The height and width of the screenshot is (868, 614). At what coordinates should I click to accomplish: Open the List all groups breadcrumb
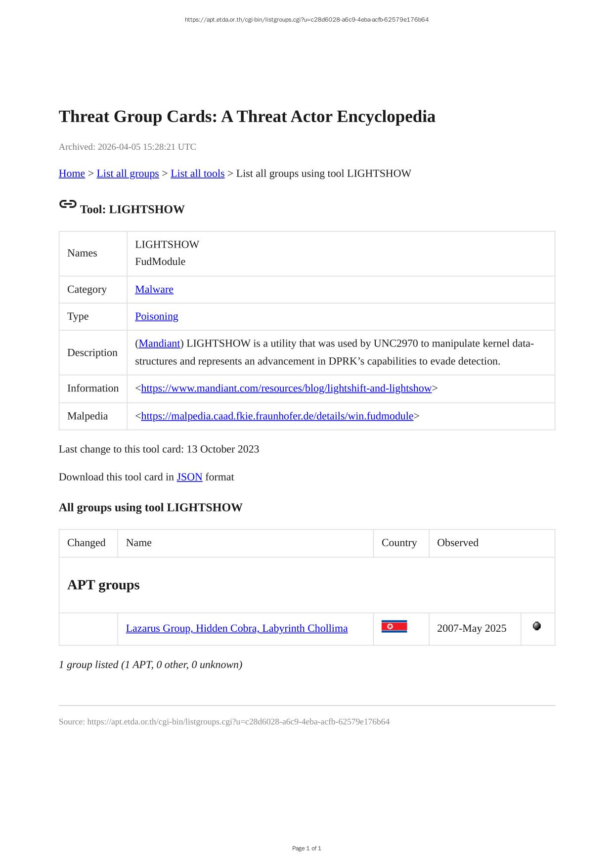click(x=128, y=174)
